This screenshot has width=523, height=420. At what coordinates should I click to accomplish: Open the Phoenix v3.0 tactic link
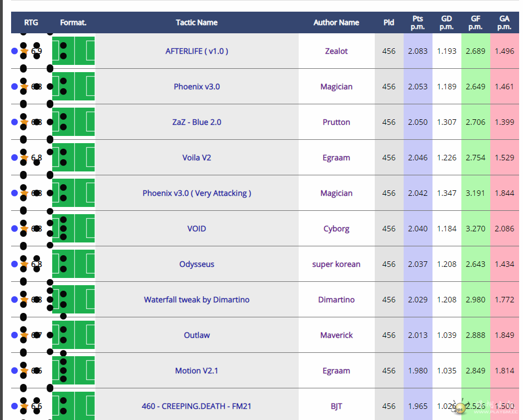click(197, 87)
